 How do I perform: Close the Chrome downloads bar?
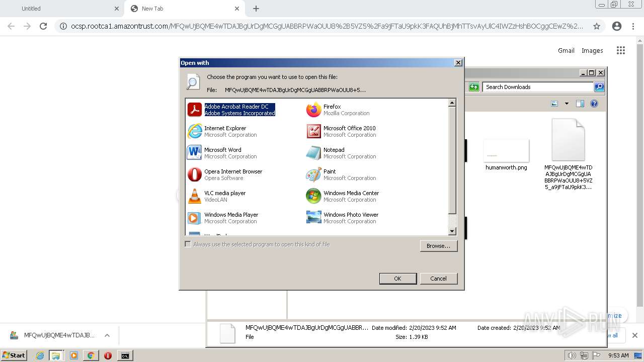click(x=634, y=335)
